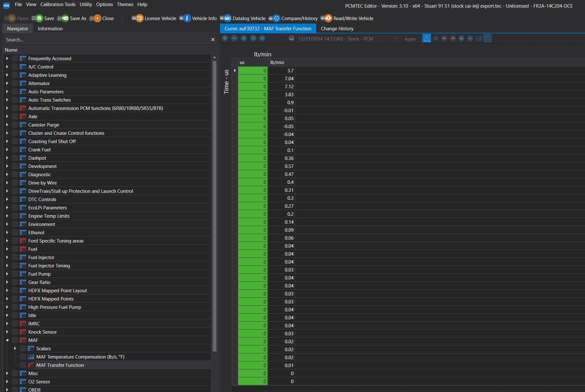Tick the checkbox beside MAF Transfer Function

[23, 365]
